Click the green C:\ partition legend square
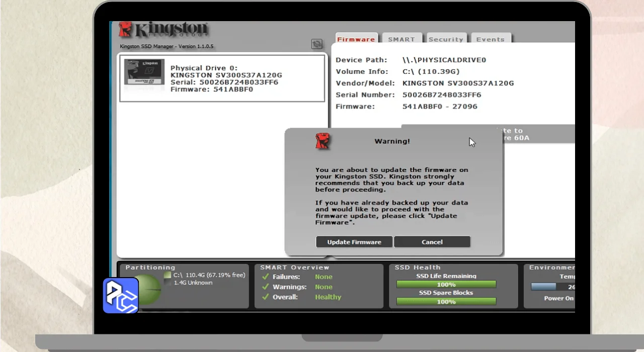 pos(168,275)
